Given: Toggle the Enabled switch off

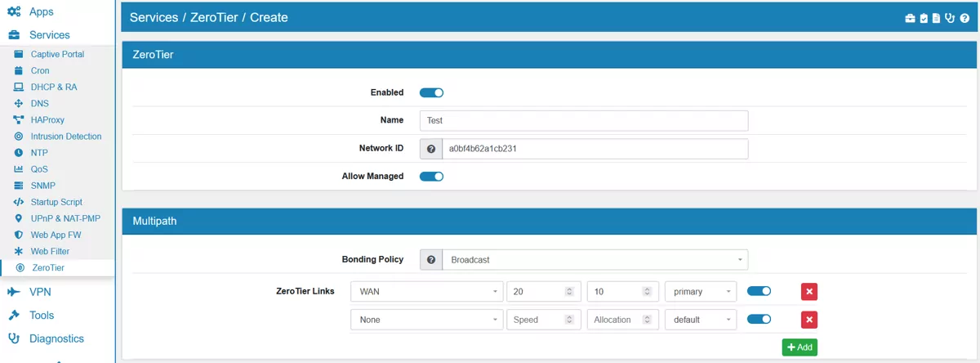Looking at the screenshot, I should click(x=431, y=93).
